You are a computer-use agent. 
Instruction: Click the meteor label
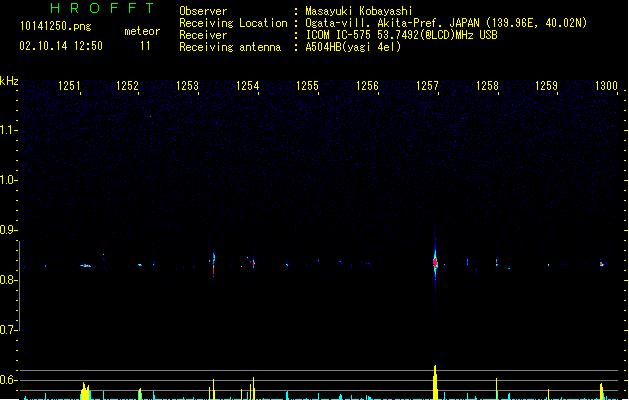coord(142,31)
